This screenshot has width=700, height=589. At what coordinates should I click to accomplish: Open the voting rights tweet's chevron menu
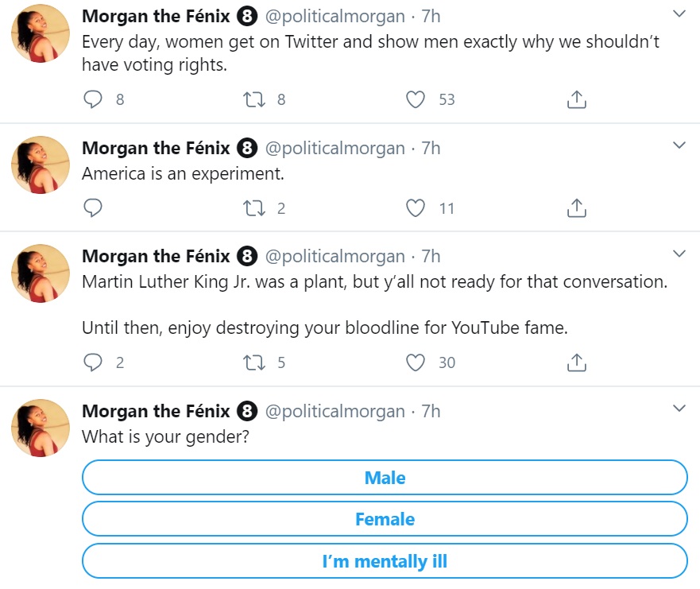(x=679, y=14)
